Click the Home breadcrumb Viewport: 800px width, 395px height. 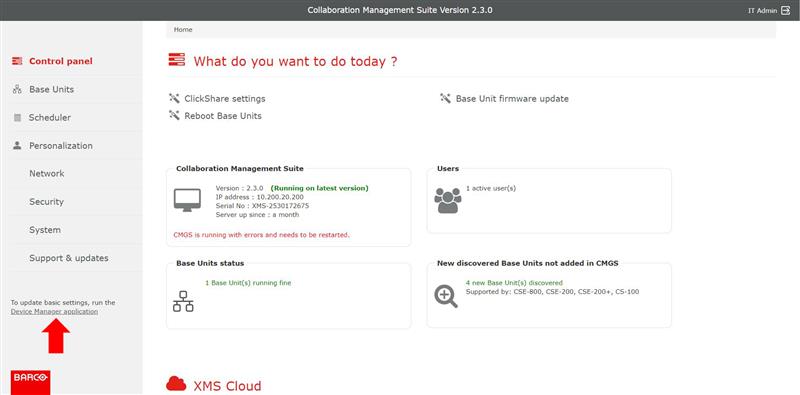tap(183, 30)
